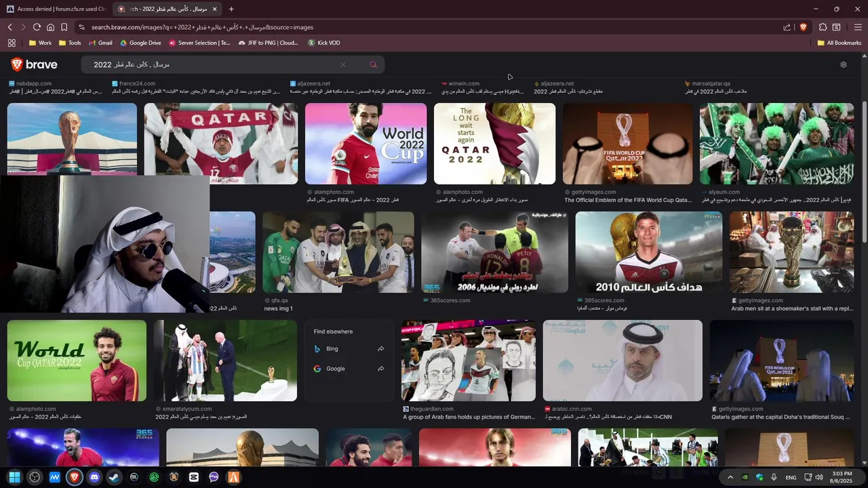Open the Brave main hamburger menu
This screenshot has height=488, width=868.
tap(858, 27)
